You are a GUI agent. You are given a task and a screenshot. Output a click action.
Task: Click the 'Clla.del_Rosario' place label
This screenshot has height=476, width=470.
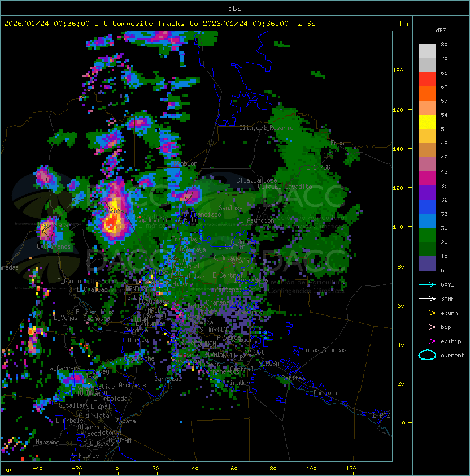(x=266, y=128)
